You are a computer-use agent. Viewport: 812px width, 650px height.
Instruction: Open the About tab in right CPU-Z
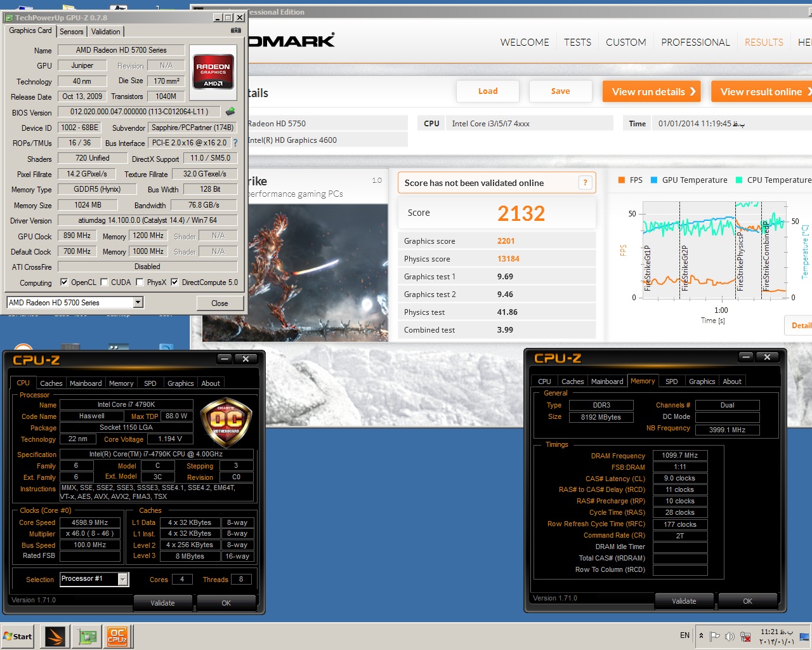732,381
